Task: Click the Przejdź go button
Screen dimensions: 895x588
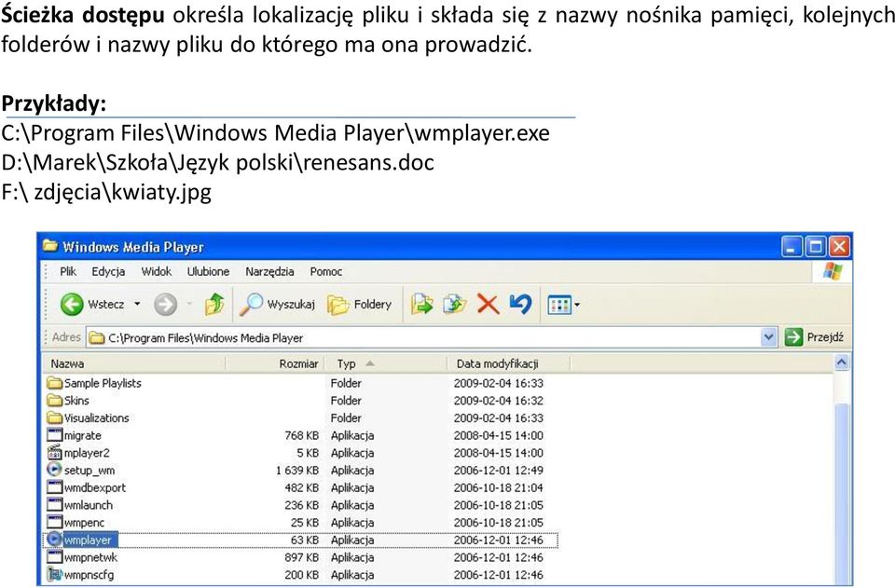Action: point(815,337)
